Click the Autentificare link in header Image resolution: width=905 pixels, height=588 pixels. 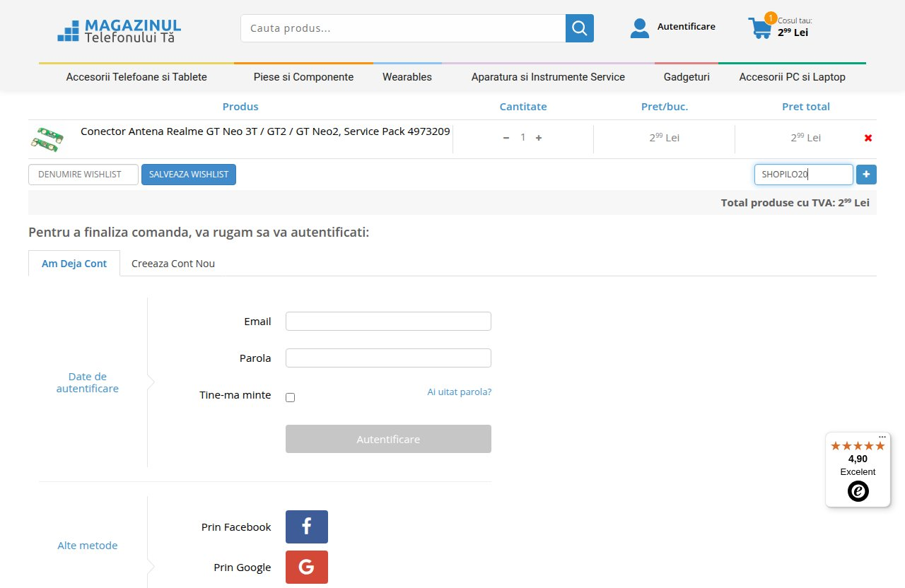click(x=686, y=26)
